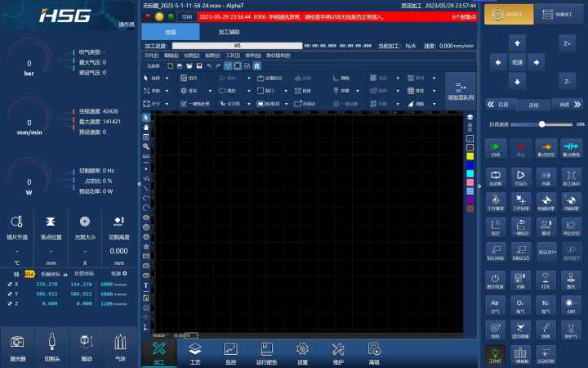The height and width of the screenshot is (368, 588).
Task: Click the 设置 (Settings) gear icon
Action: click(302, 352)
